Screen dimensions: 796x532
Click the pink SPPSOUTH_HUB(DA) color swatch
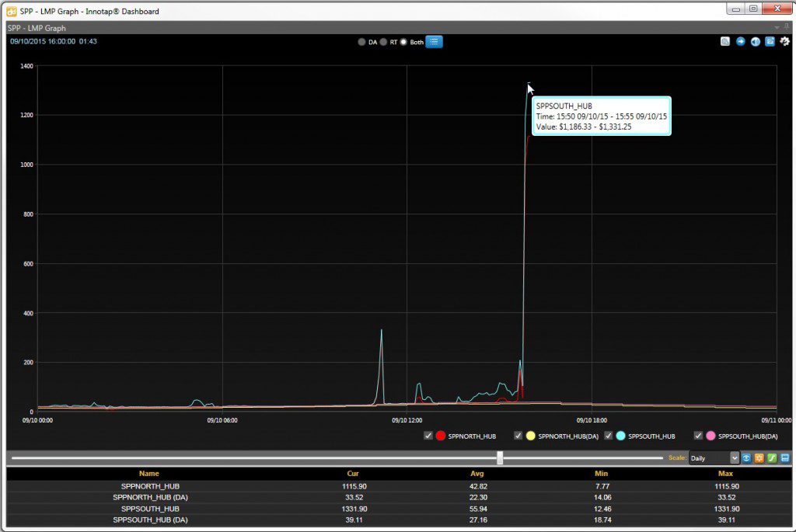tap(710, 436)
